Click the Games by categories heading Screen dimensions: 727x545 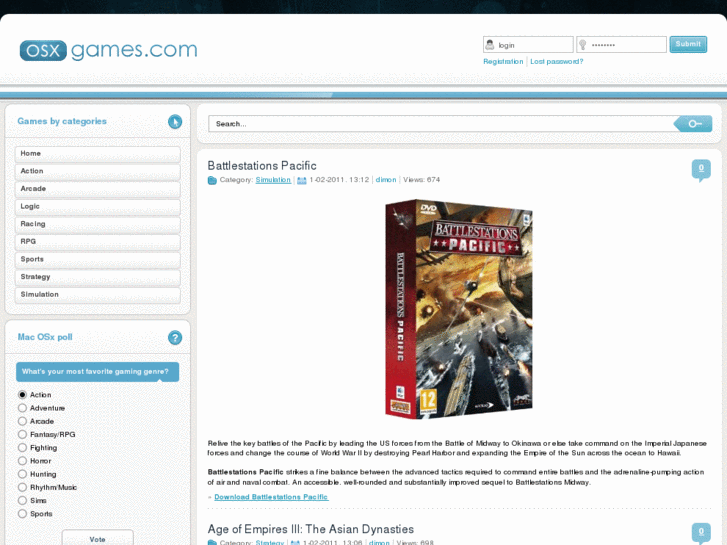tap(62, 121)
